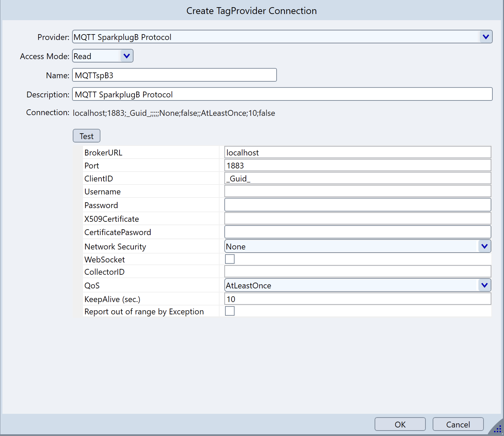Click the BrokerURL field with localhost
This screenshot has width=504, height=436.
pos(358,152)
